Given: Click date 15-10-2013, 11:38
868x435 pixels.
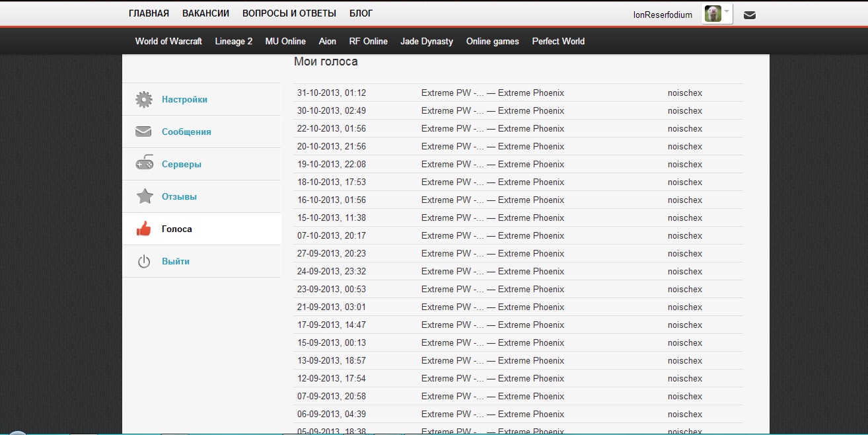Looking at the screenshot, I should (332, 218).
